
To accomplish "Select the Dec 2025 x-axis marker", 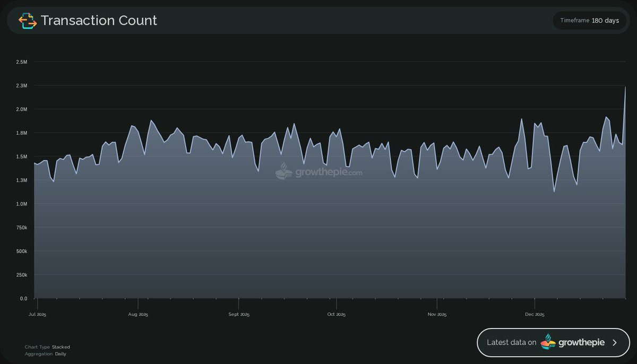I will 535,315.
